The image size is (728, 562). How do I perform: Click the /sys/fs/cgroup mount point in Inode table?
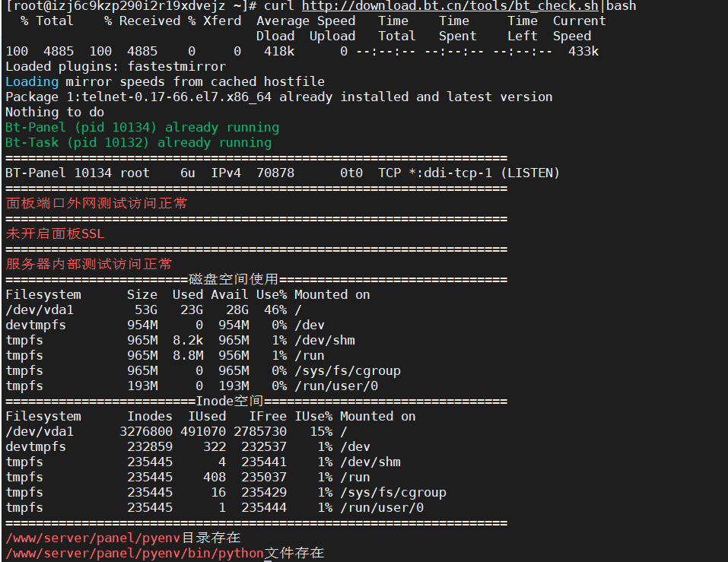pyautogui.click(x=393, y=492)
